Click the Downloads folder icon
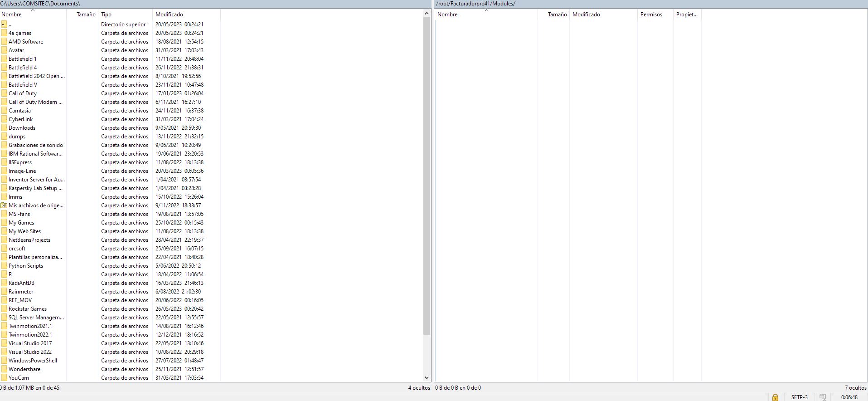868x401 pixels. (4, 128)
